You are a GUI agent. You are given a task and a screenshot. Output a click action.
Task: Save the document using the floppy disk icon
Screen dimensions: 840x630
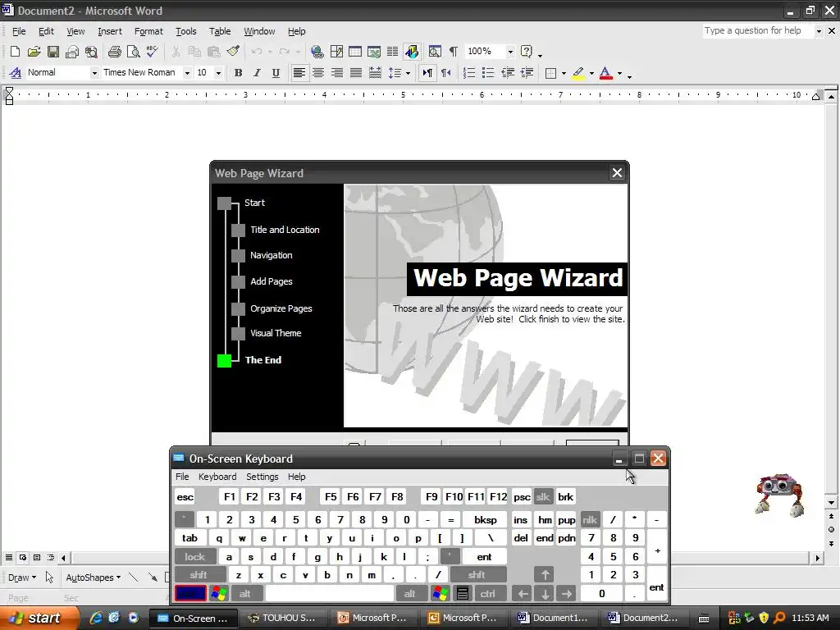click(x=53, y=52)
